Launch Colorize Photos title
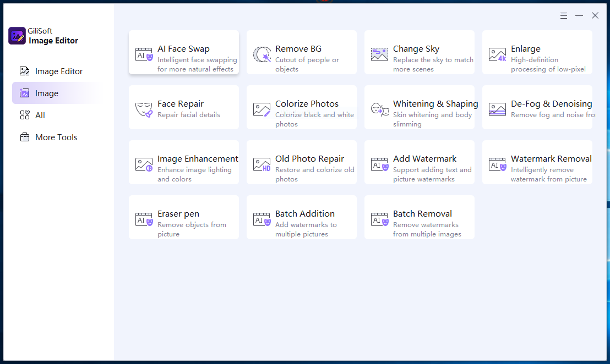610x364 pixels. pos(307,104)
